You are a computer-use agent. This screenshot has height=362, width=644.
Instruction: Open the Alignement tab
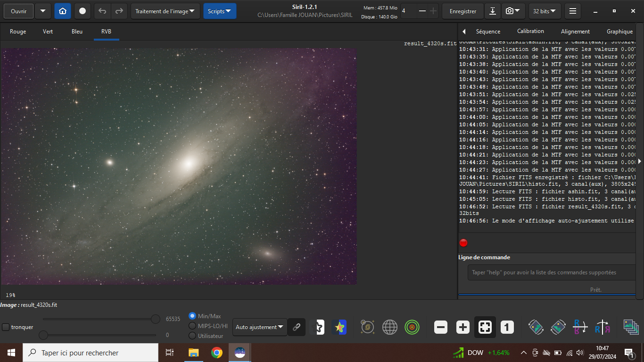pos(575,32)
